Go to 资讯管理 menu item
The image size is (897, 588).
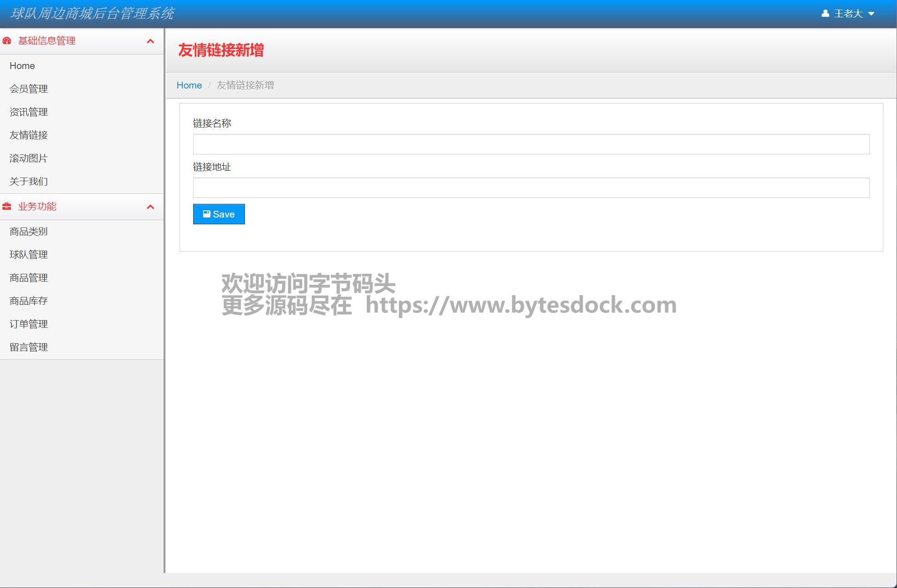point(29,112)
